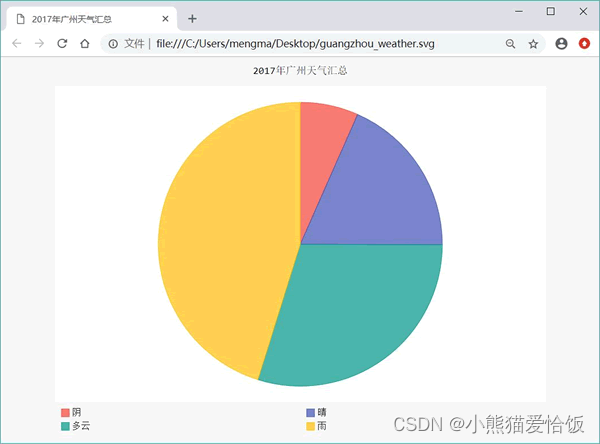The image size is (600, 444).
Task: Go to the home page icon
Action: click(85, 44)
